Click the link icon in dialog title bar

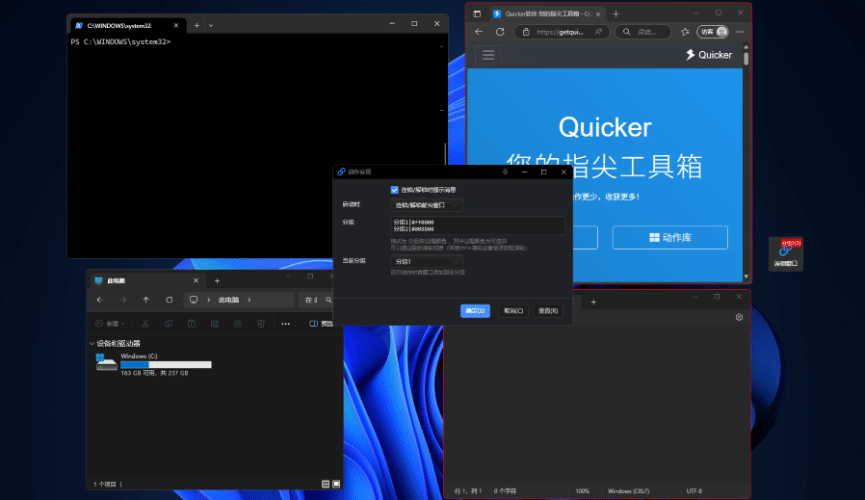(x=341, y=172)
